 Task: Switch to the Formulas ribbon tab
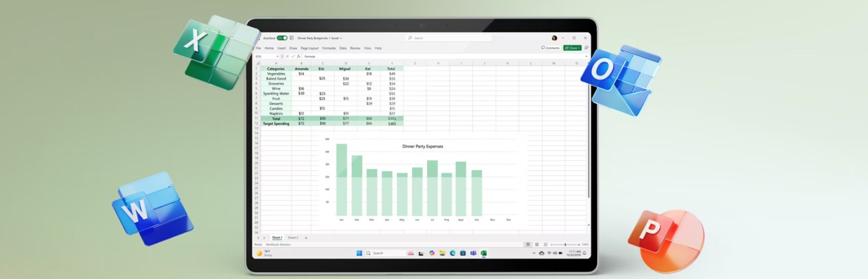[329, 48]
